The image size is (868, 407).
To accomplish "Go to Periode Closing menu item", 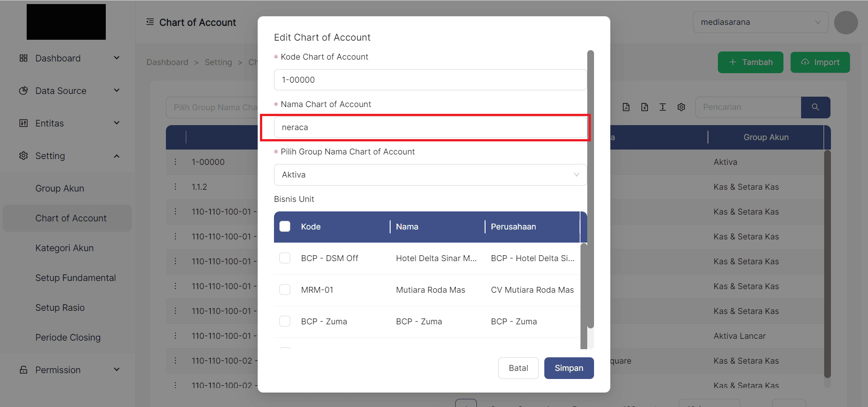I will coord(68,337).
